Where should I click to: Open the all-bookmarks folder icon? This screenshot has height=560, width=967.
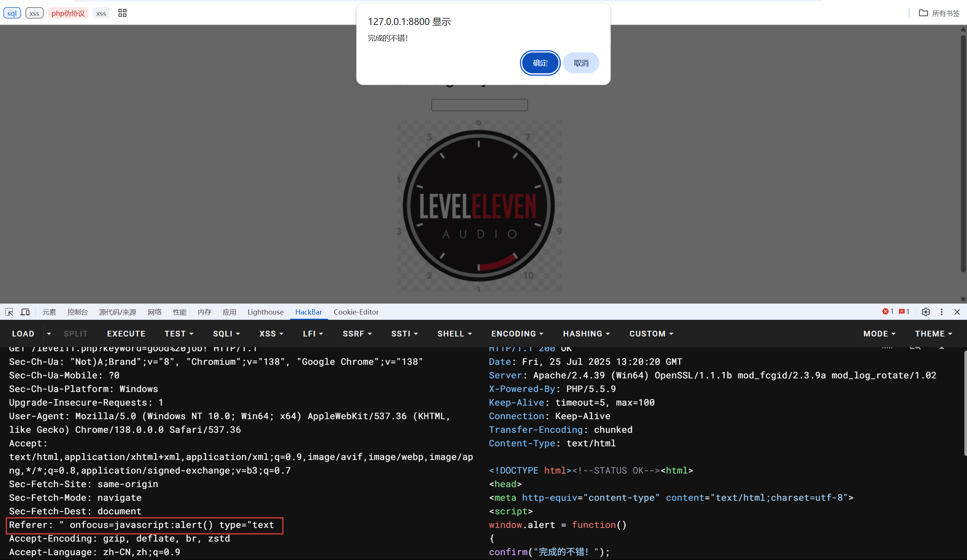tap(923, 13)
